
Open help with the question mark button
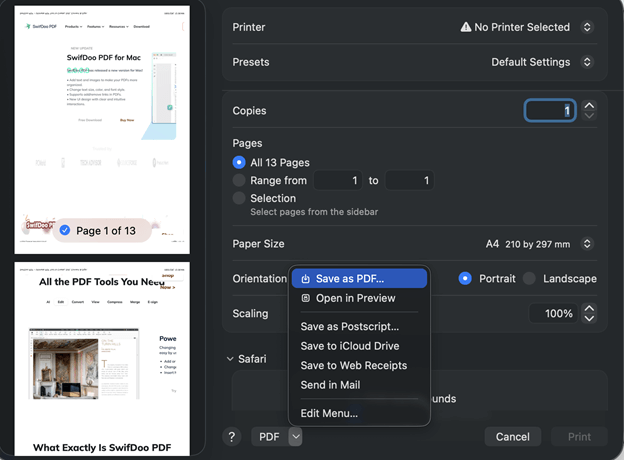(x=232, y=437)
